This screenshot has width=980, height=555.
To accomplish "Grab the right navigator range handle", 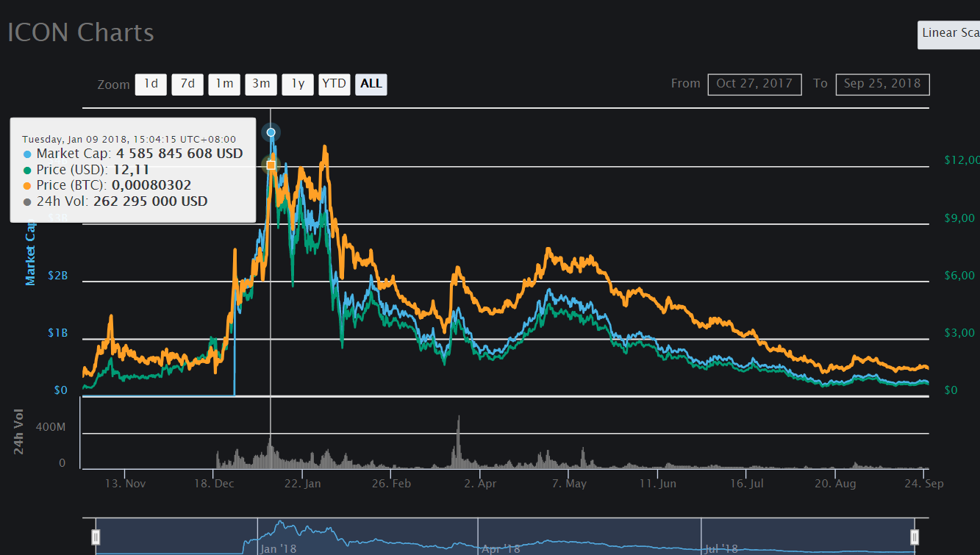I will click(x=915, y=537).
